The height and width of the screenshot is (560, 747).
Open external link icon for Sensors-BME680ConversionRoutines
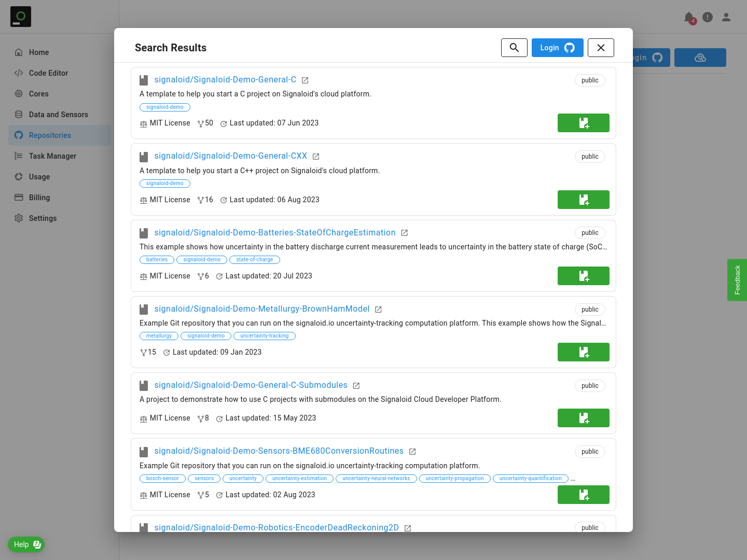point(412,452)
